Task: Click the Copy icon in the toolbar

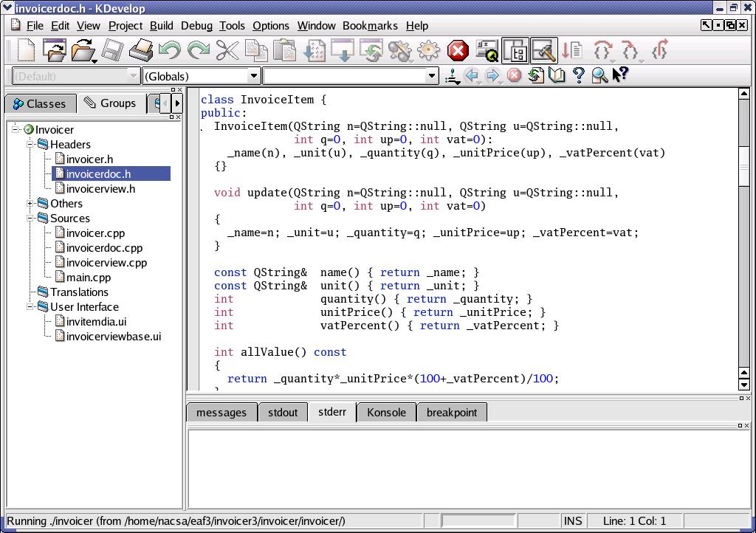Action: tap(256, 50)
